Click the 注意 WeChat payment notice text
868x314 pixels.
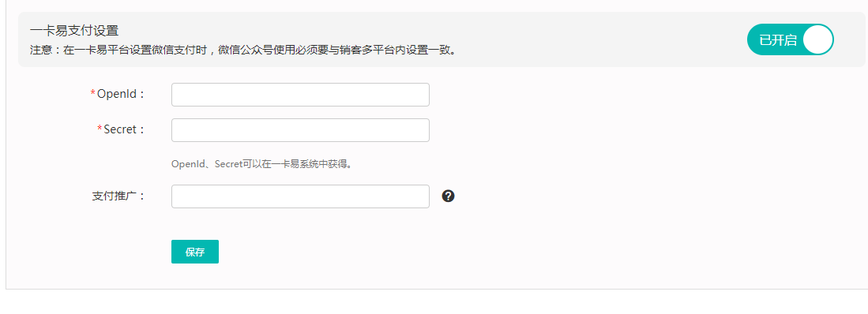pyautogui.click(x=242, y=50)
